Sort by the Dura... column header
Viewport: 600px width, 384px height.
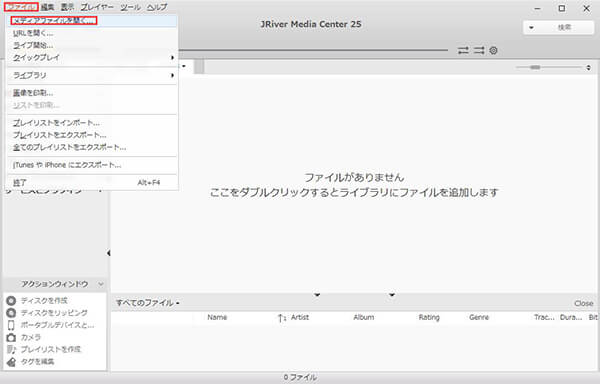tap(571, 317)
